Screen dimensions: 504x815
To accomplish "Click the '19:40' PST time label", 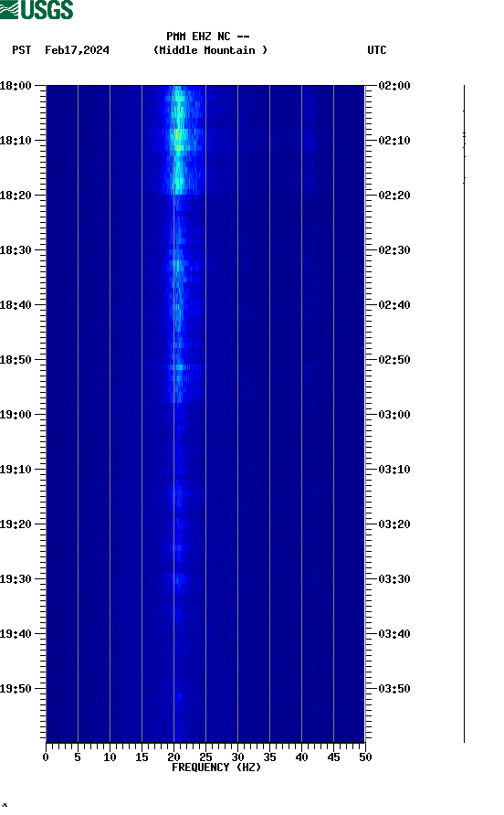I will (16, 634).
